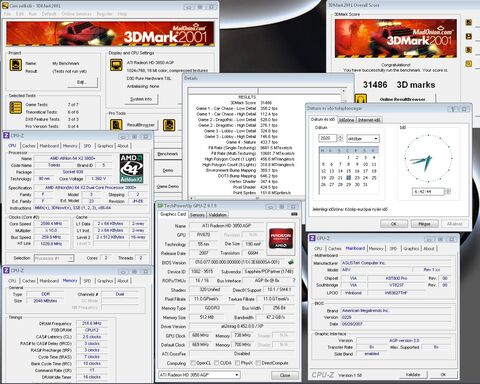Click the Project icon in 3DMark2001
Image resolution: width=480 pixels, height=384 pixels.
tap(15, 65)
